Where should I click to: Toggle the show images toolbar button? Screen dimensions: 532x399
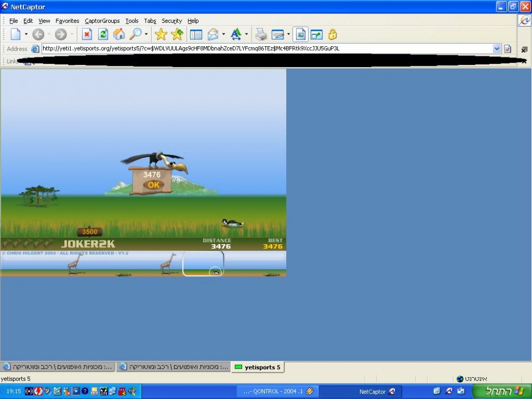(x=301, y=34)
